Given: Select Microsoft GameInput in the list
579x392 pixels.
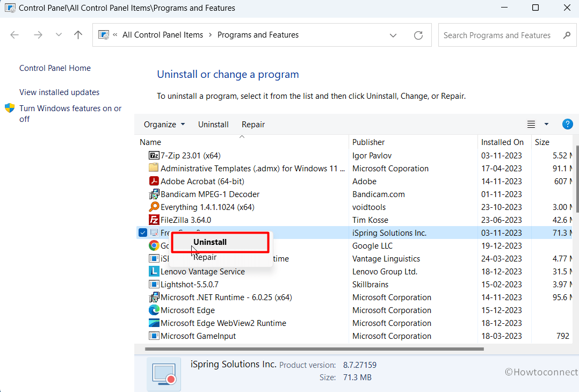Looking at the screenshot, I should (x=198, y=336).
